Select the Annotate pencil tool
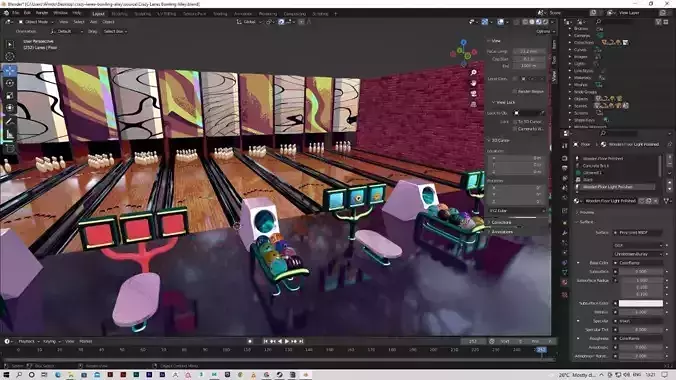The width and height of the screenshot is (676, 380). coord(9,122)
